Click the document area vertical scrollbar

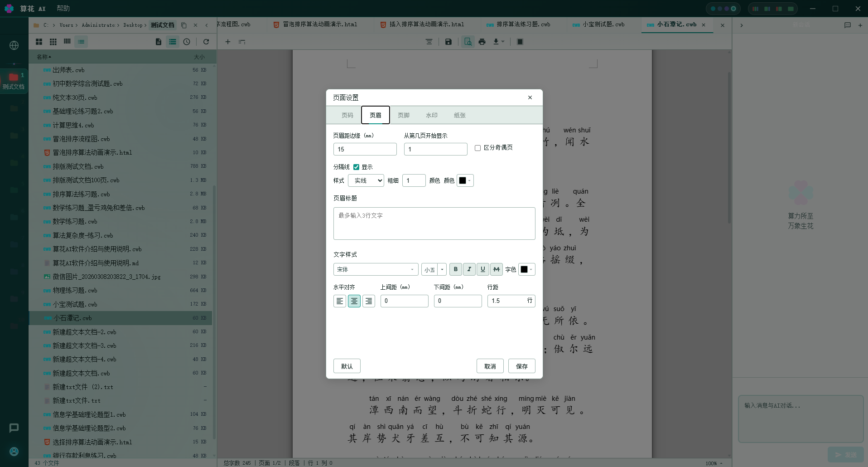[729, 147]
